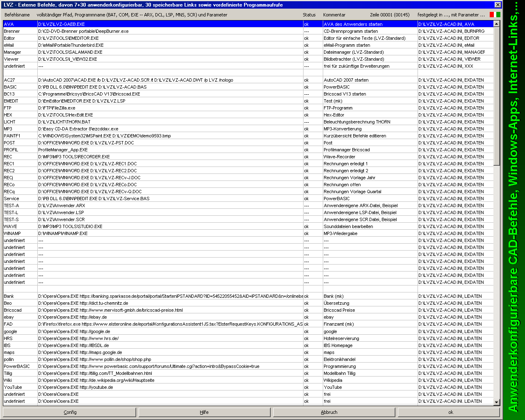Click the 'Zeile 00001 (00145)' header label

click(x=390, y=15)
